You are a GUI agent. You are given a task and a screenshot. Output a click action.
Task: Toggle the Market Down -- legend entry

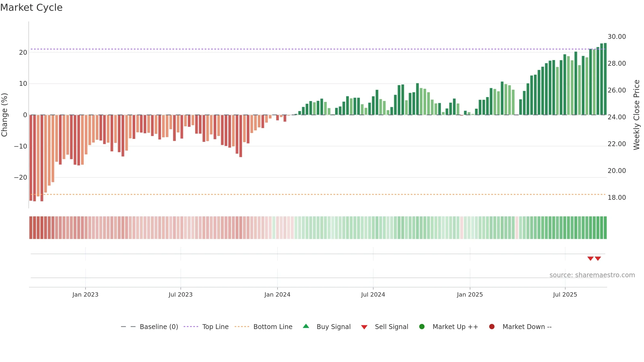pyautogui.click(x=520, y=327)
